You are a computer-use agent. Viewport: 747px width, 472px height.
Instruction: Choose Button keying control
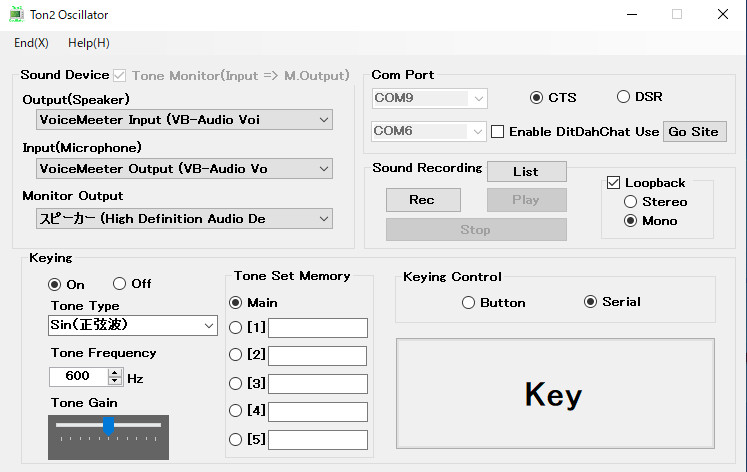468,302
